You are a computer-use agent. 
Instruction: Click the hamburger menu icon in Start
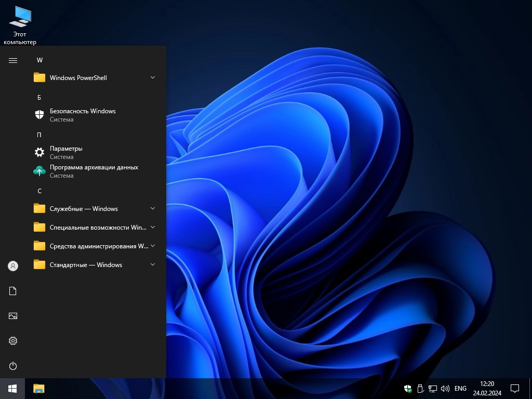(x=13, y=60)
